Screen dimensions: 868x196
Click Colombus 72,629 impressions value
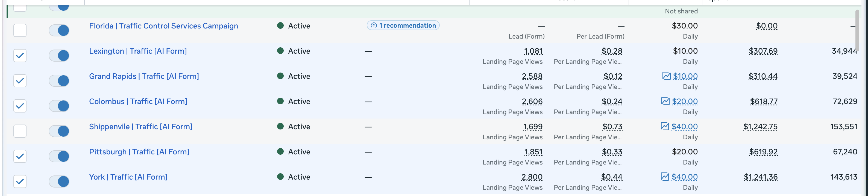pos(845,102)
